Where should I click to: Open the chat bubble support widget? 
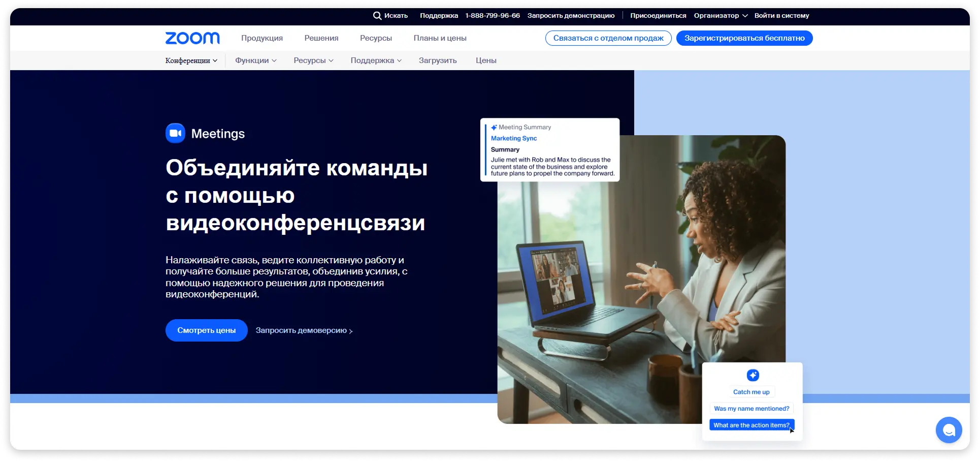coord(949,430)
